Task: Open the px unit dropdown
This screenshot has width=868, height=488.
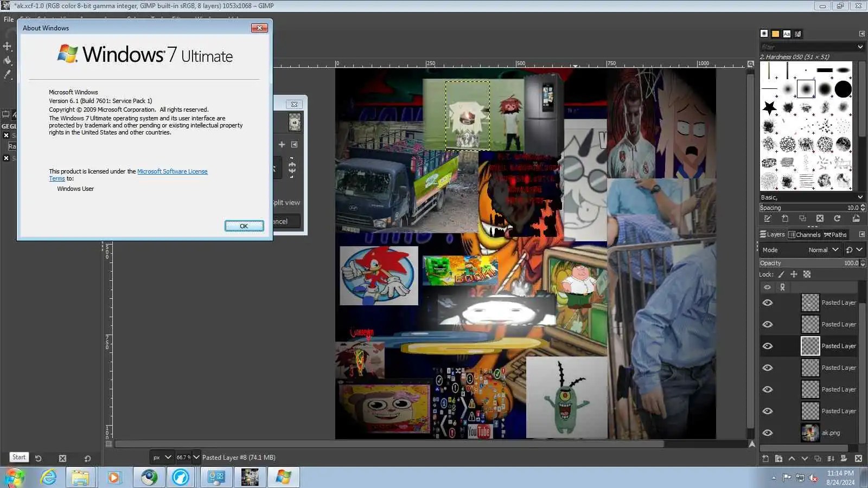Action: [x=162, y=457]
